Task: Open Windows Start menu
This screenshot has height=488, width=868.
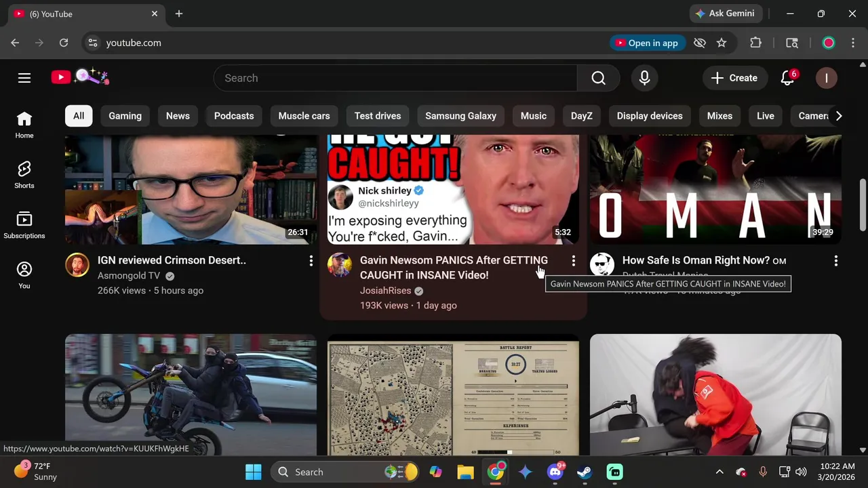Action: point(254,472)
